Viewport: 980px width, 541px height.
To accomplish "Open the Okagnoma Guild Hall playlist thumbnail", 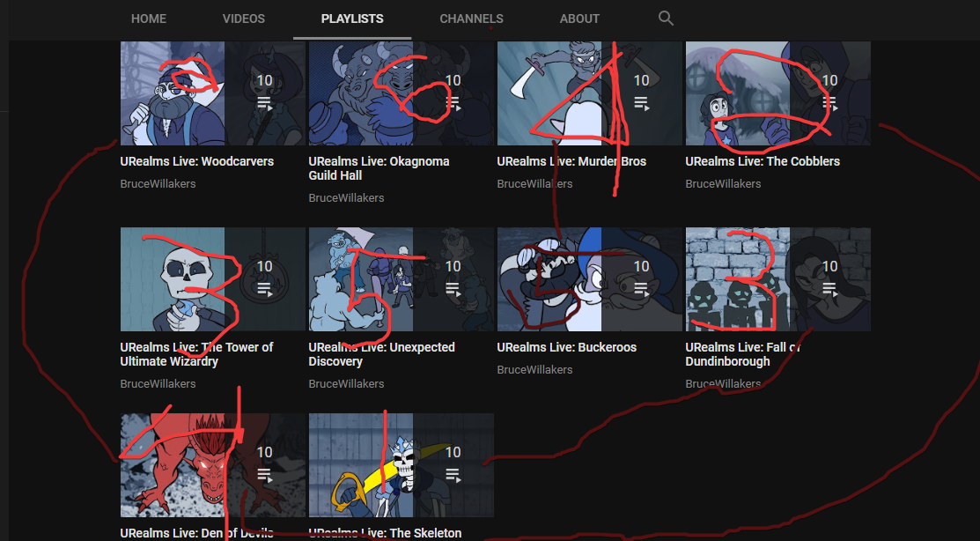I will click(402, 93).
